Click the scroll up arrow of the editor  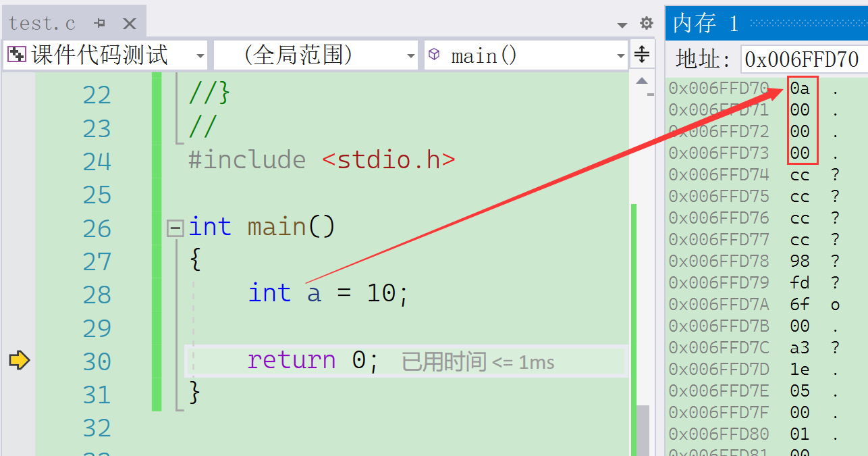click(x=642, y=82)
